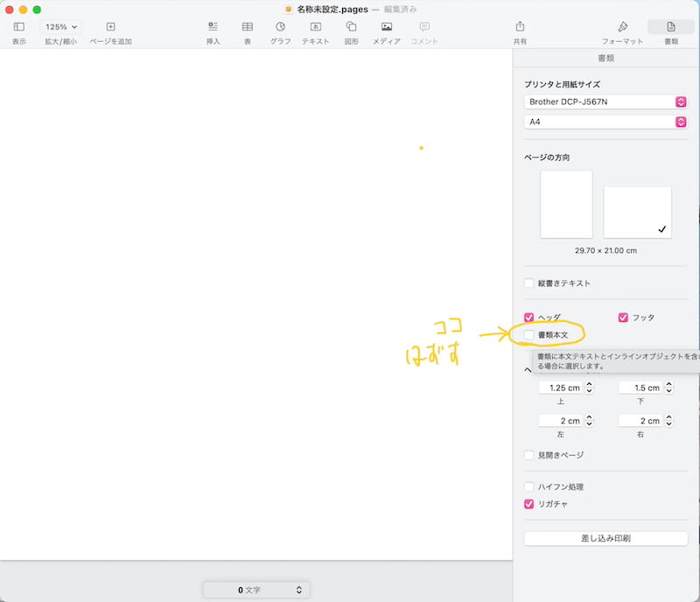Enable the 縦書きテキスト checkbox
The image size is (700, 602).
tap(528, 283)
